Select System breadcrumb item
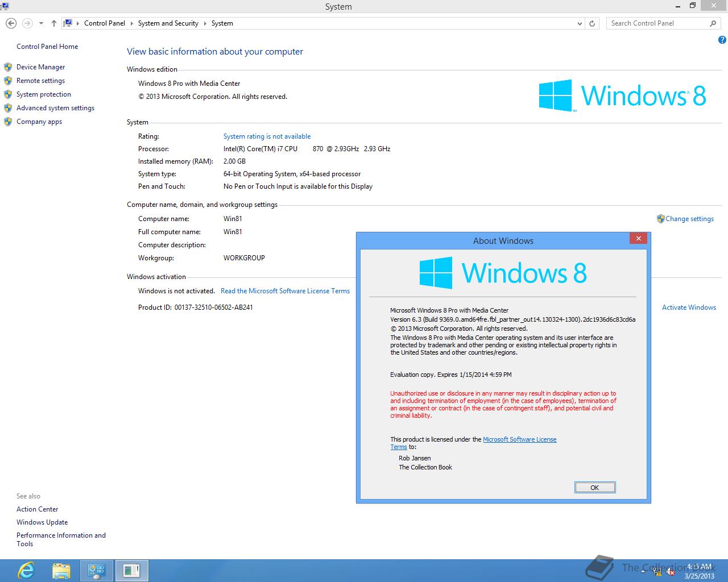 (222, 23)
